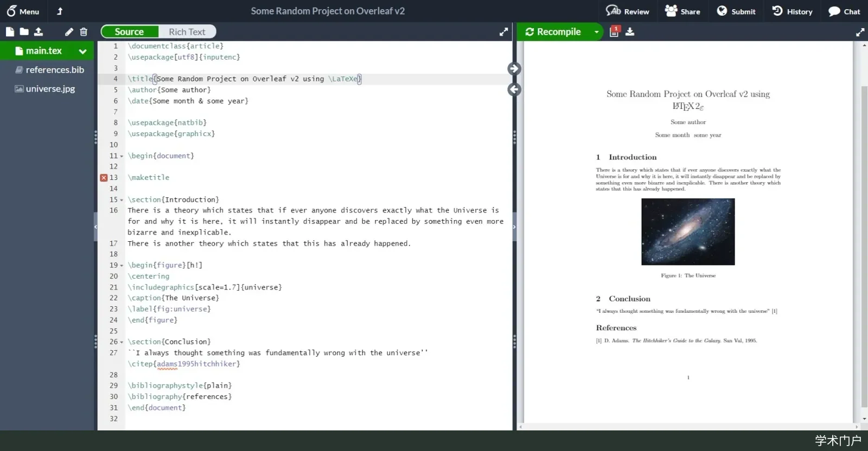
Task: Click the upload file icon
Action: pyautogui.click(x=39, y=31)
